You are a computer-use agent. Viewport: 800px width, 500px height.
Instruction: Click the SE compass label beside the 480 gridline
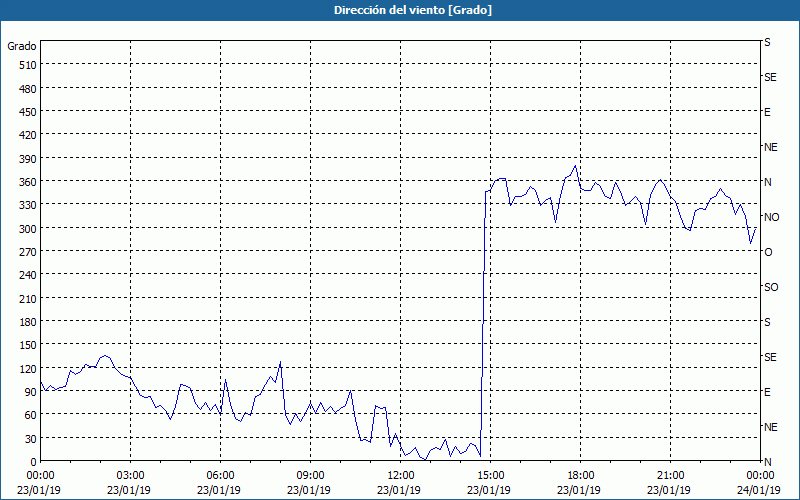pos(770,78)
